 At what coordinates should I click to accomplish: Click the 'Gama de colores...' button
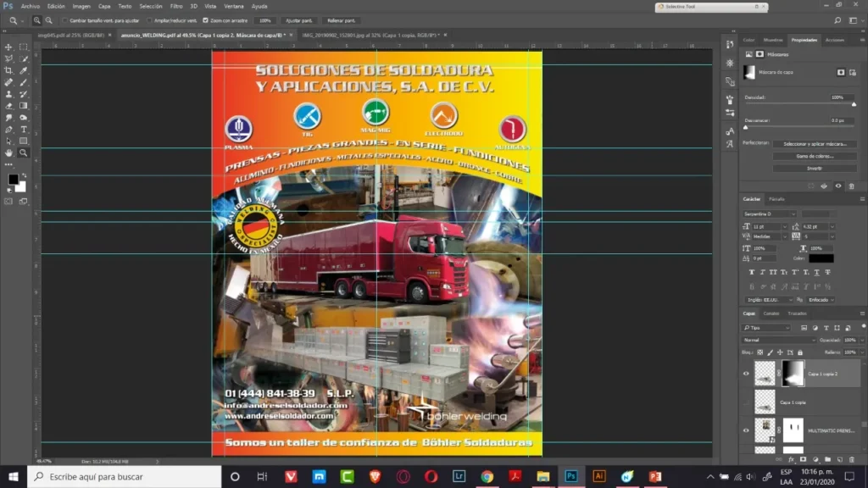point(815,156)
